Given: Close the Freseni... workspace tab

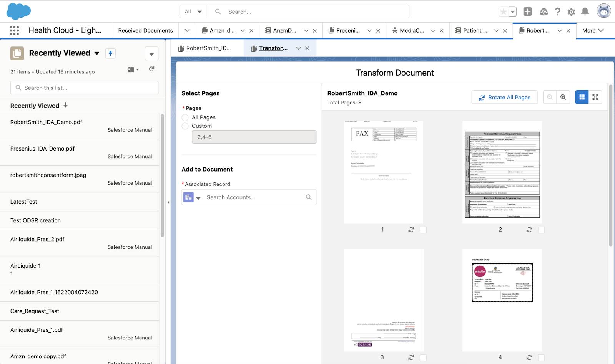Looking at the screenshot, I should pyautogui.click(x=378, y=31).
